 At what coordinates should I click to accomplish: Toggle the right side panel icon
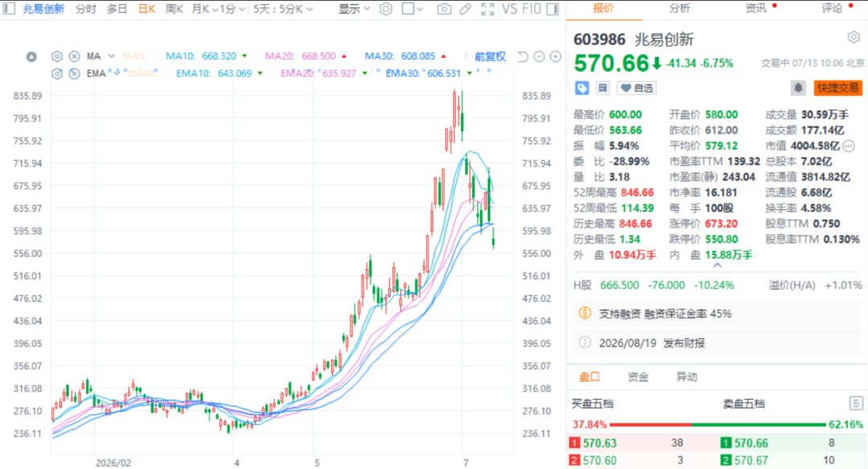click(552, 9)
